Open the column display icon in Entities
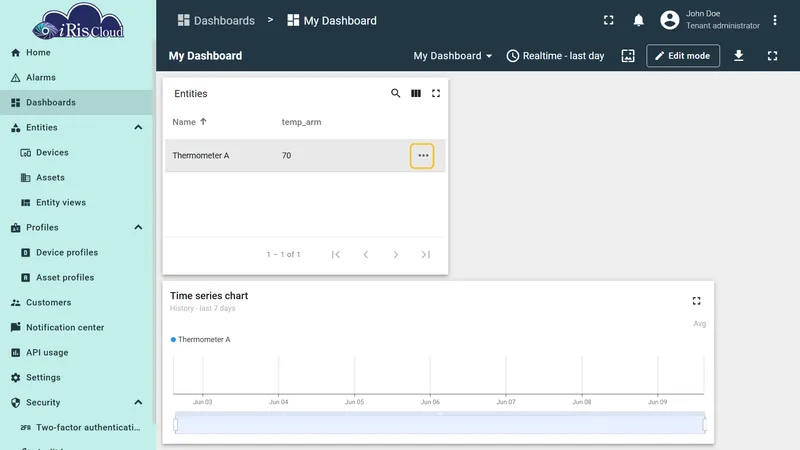800x450 pixels. point(416,93)
